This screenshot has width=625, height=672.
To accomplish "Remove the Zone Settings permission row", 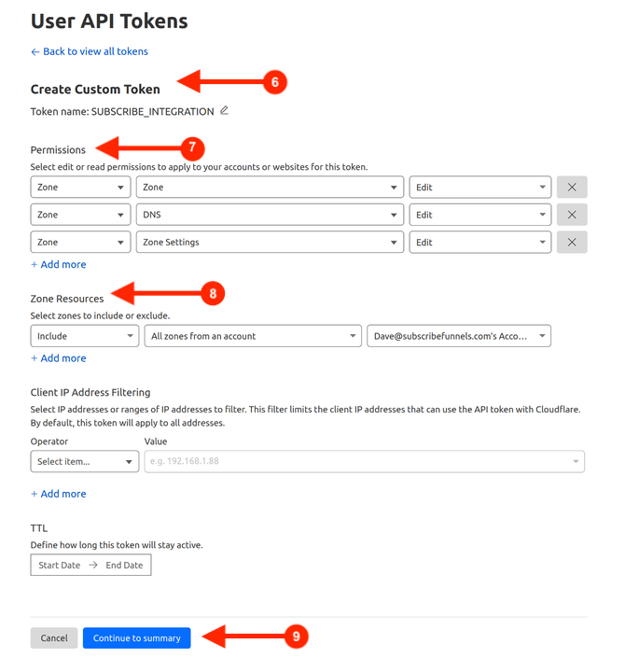I will click(572, 243).
